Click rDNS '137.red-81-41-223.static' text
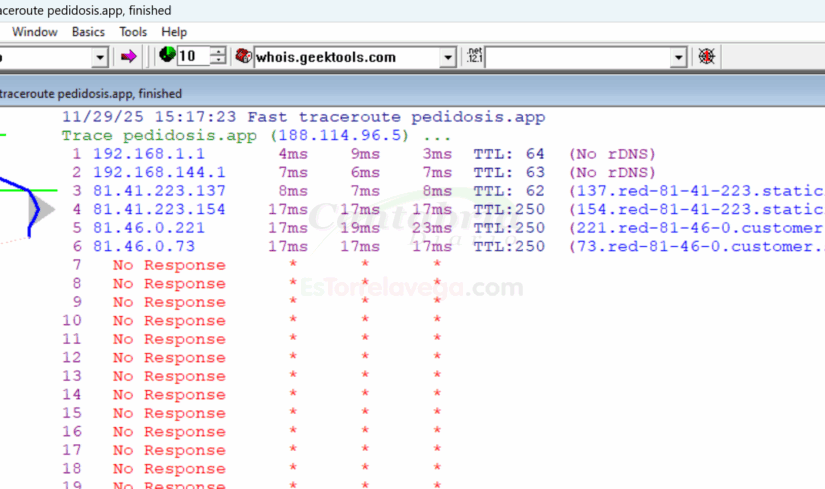 (700, 191)
